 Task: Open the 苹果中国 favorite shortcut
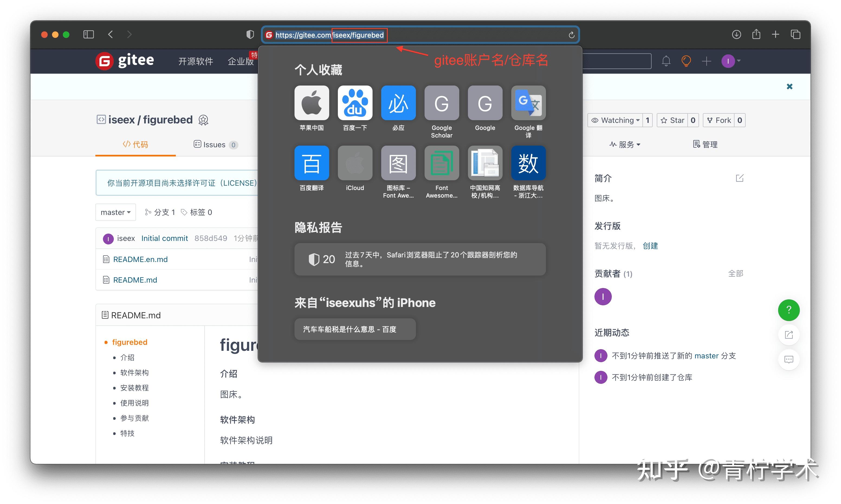311,103
